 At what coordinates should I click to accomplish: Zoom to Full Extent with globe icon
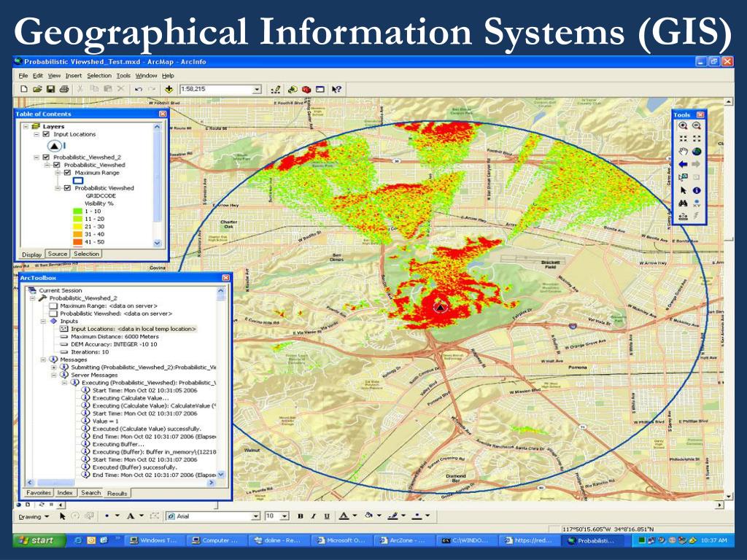coord(697,152)
